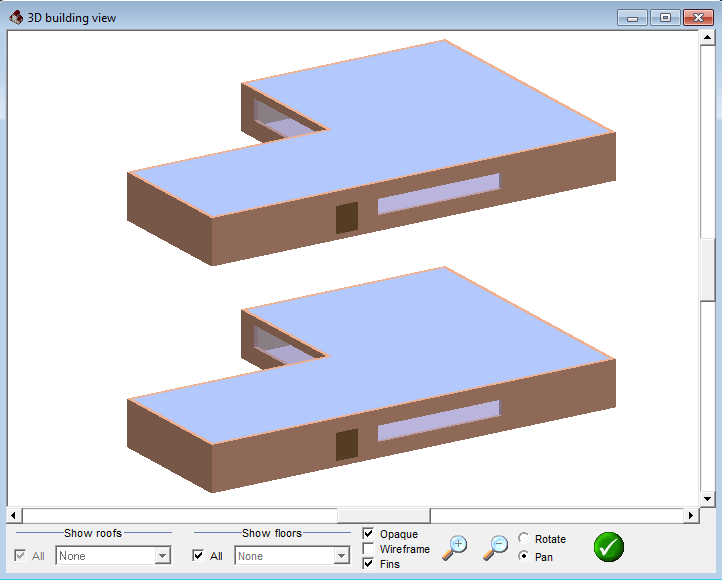Click the vertical scrollbar up arrow
The height and width of the screenshot is (580, 722).
[x=707, y=37]
